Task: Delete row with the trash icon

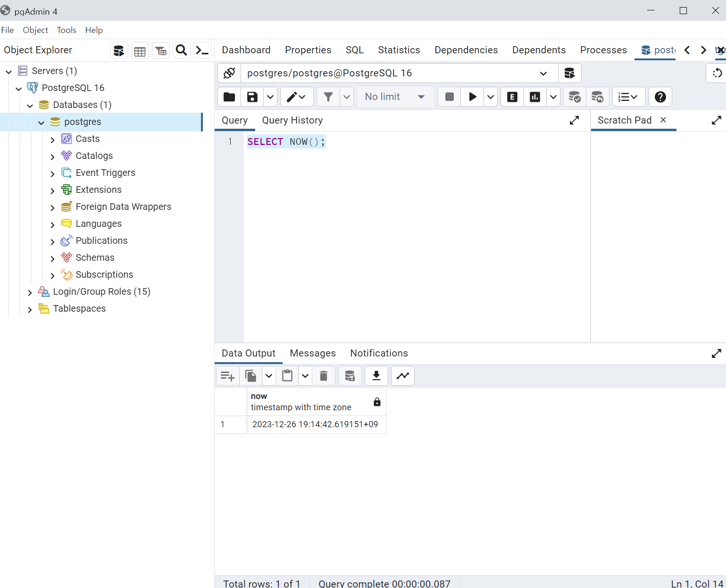Action: (x=324, y=376)
